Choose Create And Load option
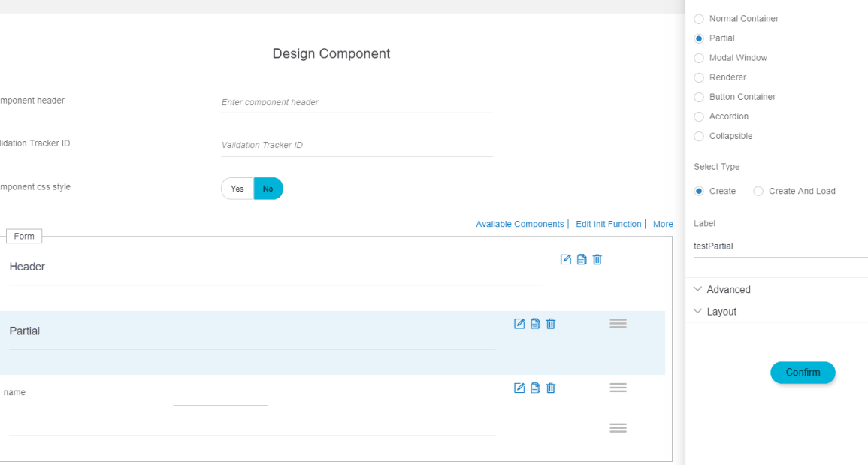 (758, 191)
